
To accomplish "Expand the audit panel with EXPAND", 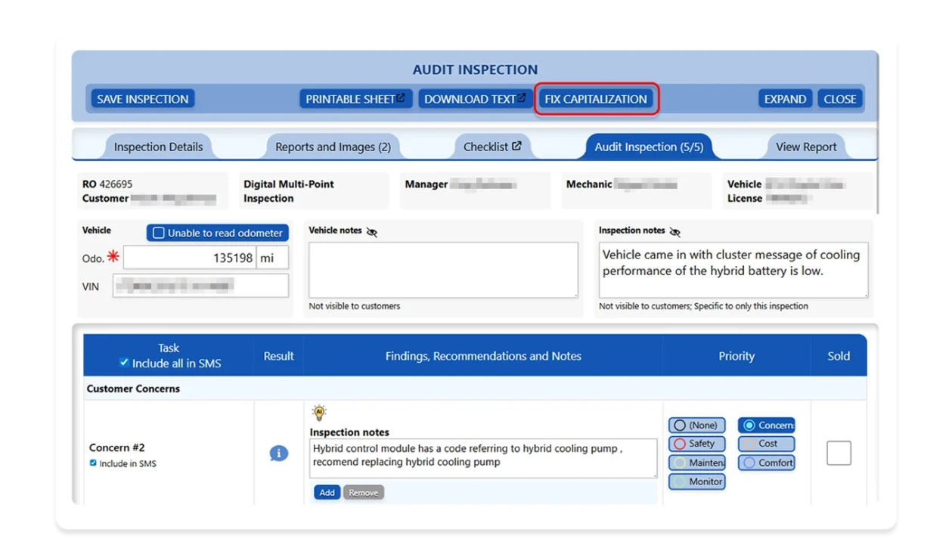I will coord(784,97).
